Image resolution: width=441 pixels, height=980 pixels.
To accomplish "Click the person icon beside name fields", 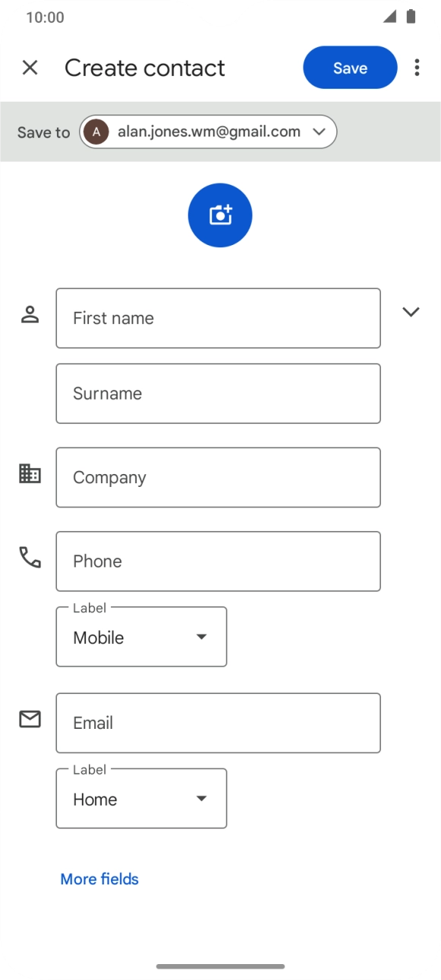I will [30, 313].
